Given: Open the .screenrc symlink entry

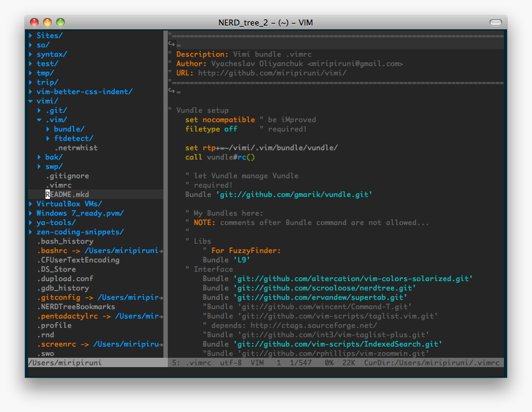Looking at the screenshot, I should point(100,344).
